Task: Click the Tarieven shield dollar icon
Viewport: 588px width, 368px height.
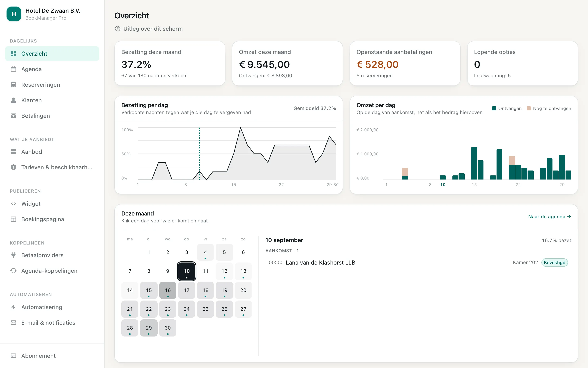Action: [14, 167]
